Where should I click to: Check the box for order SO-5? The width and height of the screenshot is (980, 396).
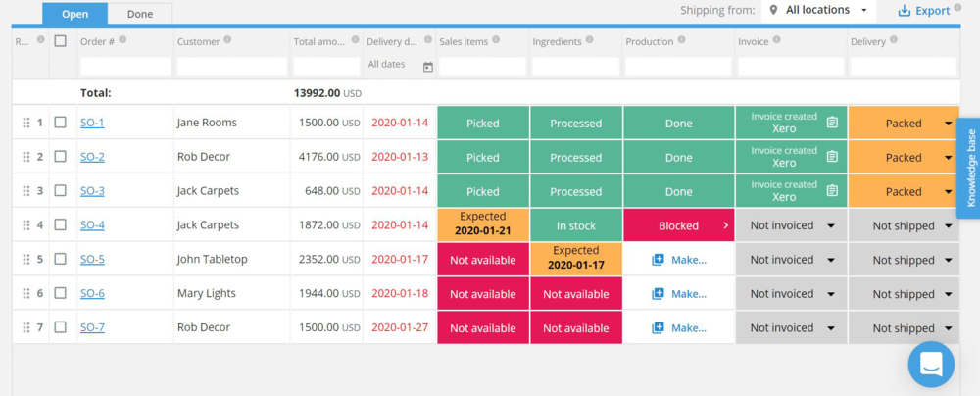60,259
